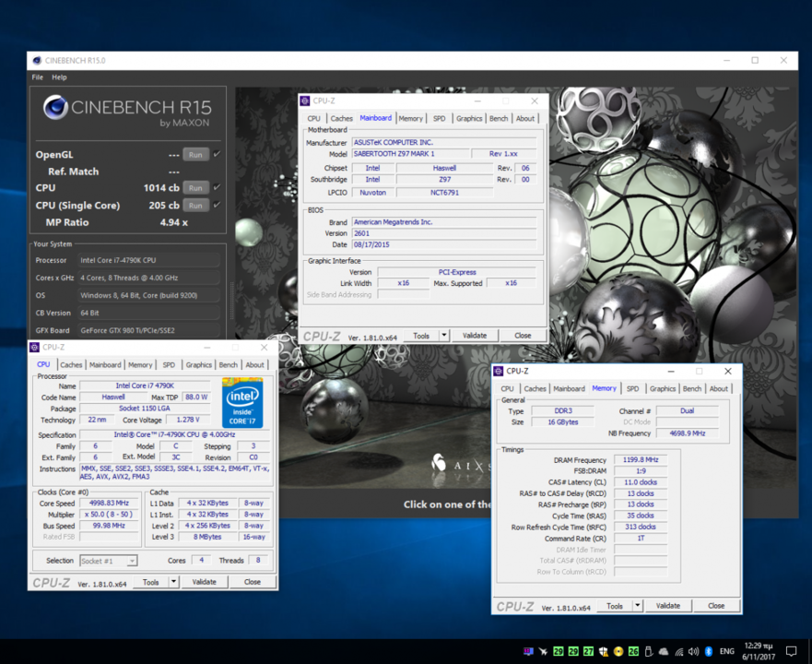Click Validate in the Mainboard CPU-Z window

(x=475, y=336)
